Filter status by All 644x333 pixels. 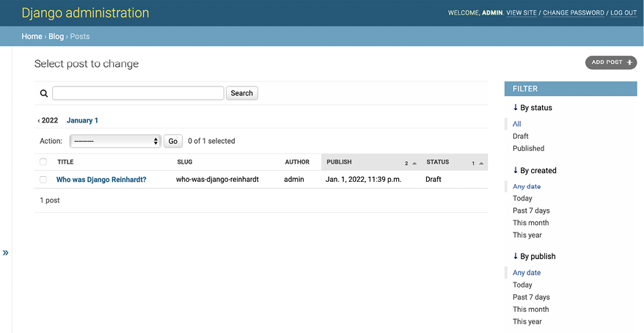pyautogui.click(x=516, y=124)
